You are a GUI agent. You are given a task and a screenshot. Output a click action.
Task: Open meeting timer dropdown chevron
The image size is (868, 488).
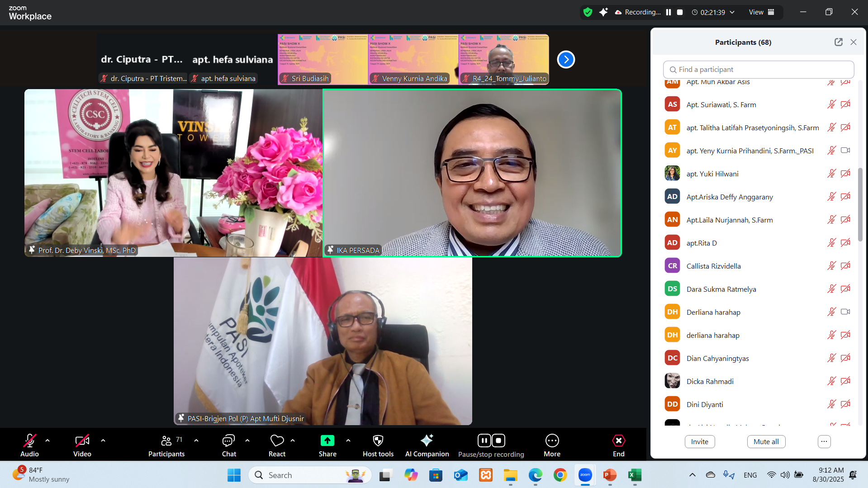point(732,12)
